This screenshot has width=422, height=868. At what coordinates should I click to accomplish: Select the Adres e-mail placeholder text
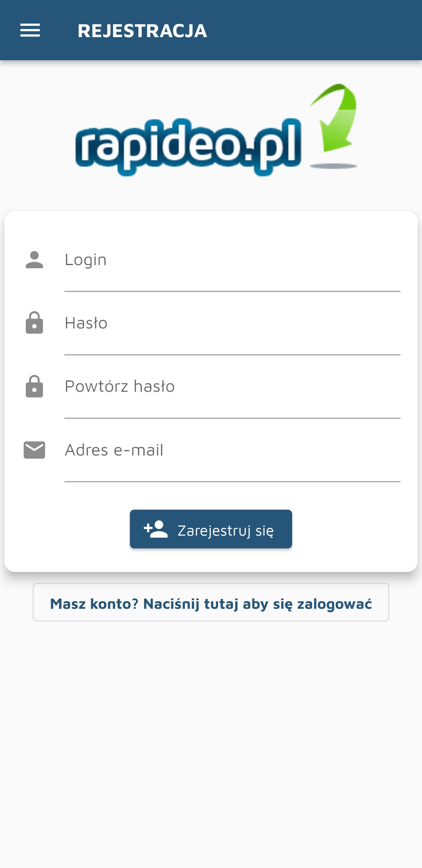pyautogui.click(x=114, y=450)
